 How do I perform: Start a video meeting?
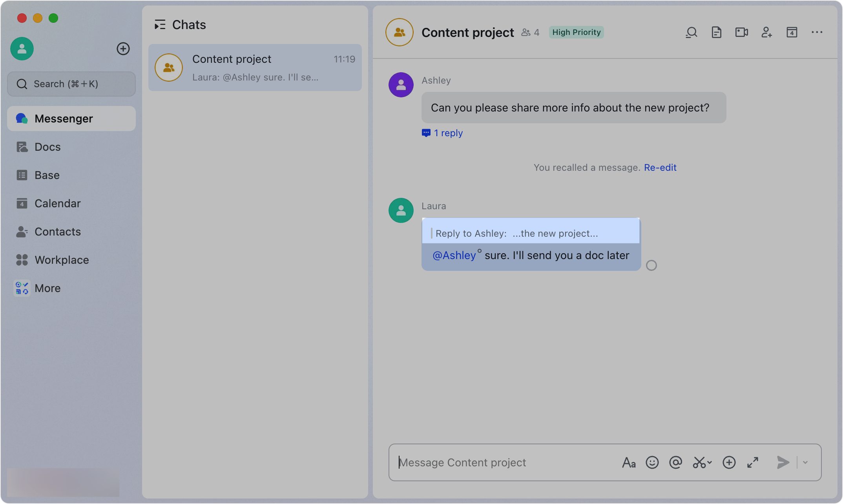[x=741, y=32]
